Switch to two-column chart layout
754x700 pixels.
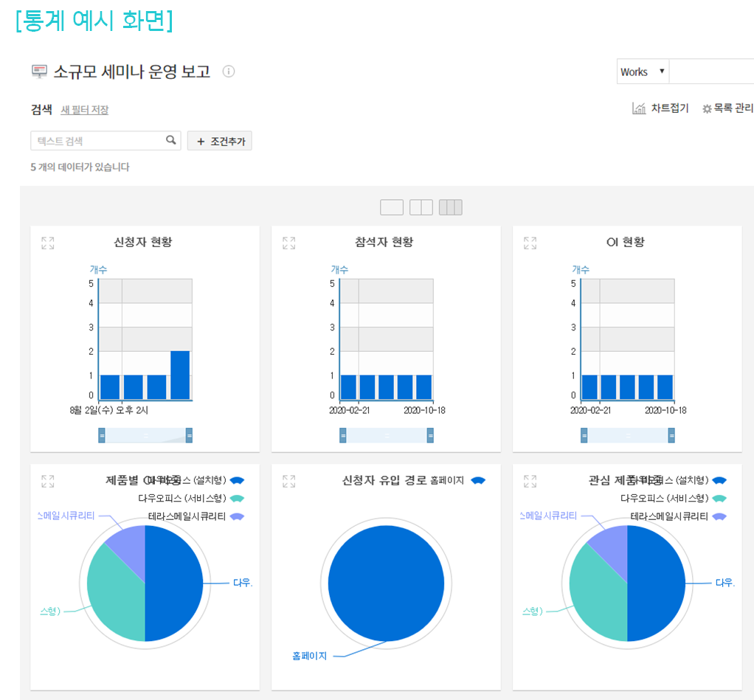click(421, 207)
